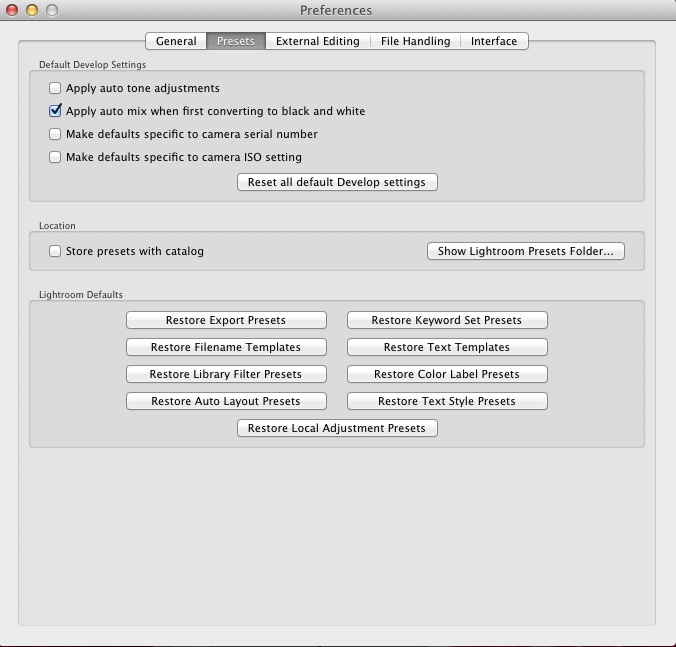This screenshot has height=647, width=676.
Task: Restore Export Presets to defaults
Action: [226, 320]
